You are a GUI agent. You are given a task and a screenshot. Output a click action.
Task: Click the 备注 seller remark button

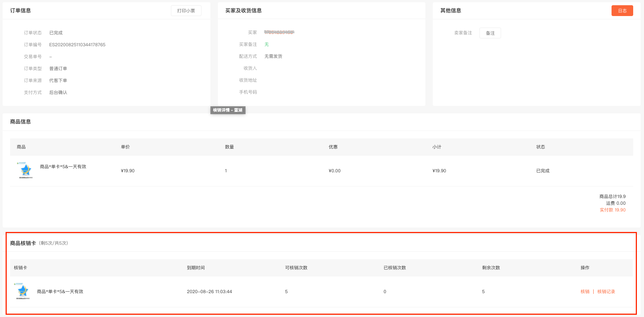pyautogui.click(x=490, y=33)
